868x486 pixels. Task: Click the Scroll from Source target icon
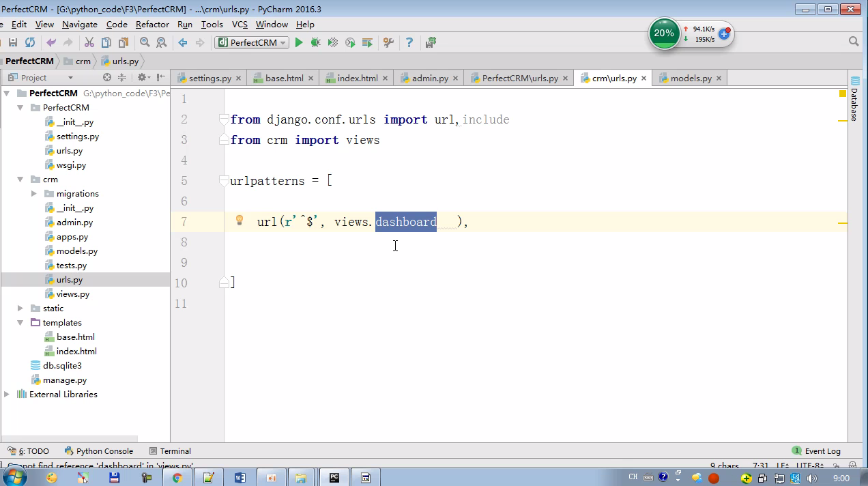click(106, 78)
